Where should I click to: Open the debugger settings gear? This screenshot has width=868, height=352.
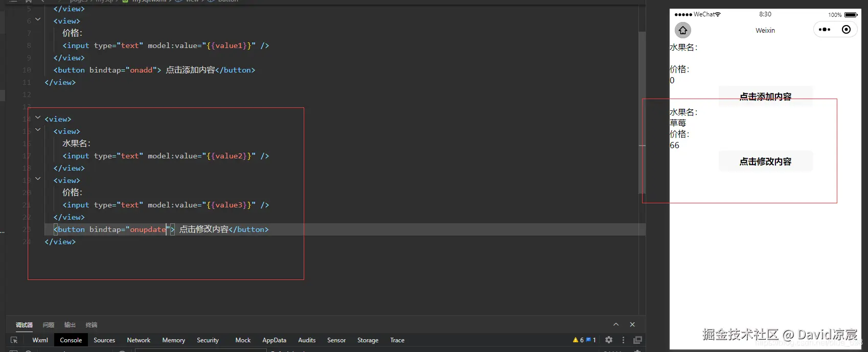(609, 340)
